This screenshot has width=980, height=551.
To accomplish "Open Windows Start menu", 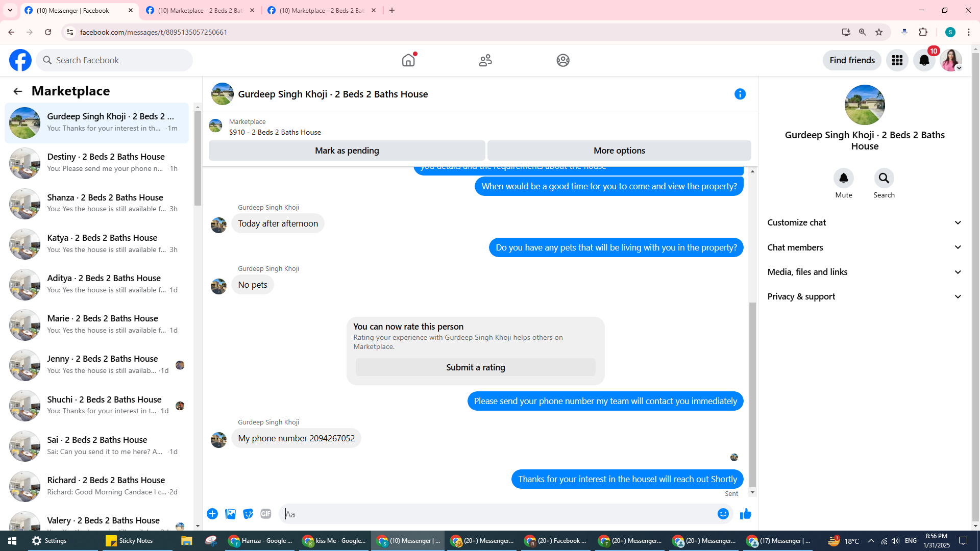I will (12, 541).
